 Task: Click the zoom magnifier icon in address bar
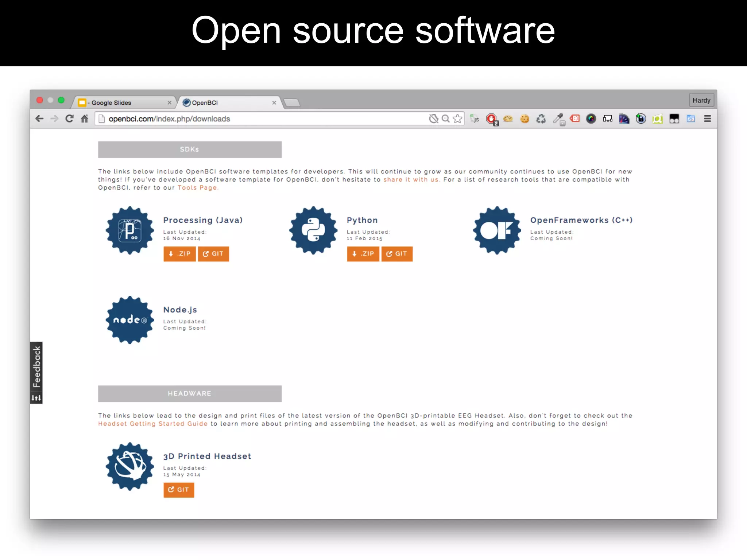point(445,118)
